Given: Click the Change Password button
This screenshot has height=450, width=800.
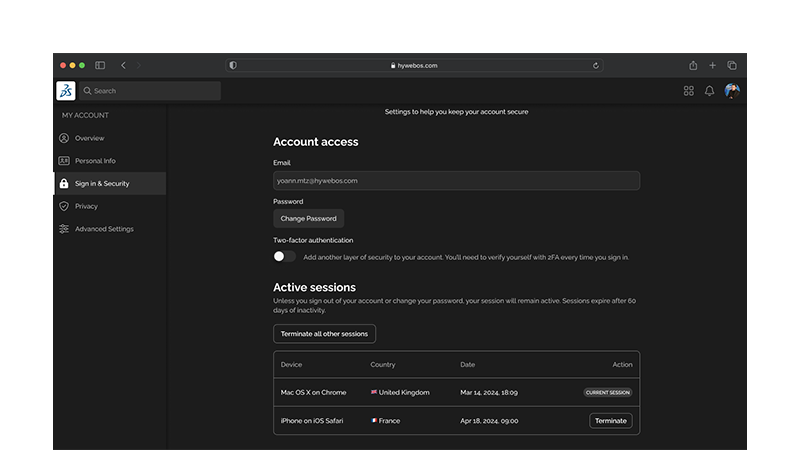Looking at the screenshot, I should pyautogui.click(x=308, y=218).
